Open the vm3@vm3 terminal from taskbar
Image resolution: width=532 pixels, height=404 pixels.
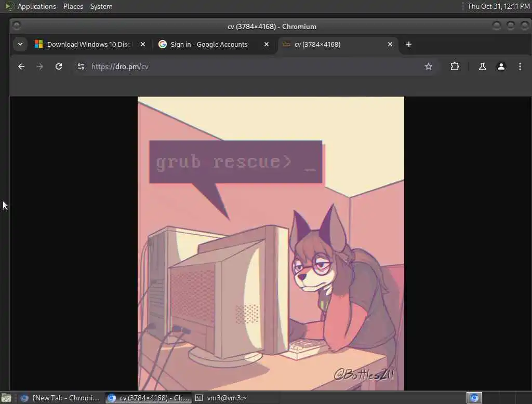click(221, 398)
